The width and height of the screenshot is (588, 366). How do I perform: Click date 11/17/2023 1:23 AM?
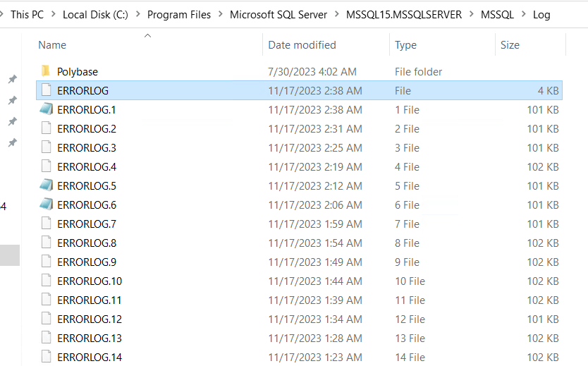coord(315,358)
